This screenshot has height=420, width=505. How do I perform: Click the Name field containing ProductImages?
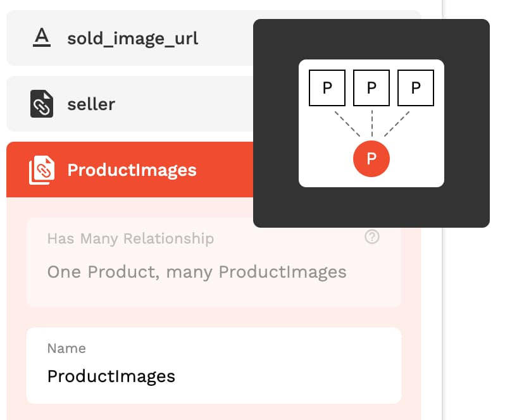pyautogui.click(x=214, y=366)
